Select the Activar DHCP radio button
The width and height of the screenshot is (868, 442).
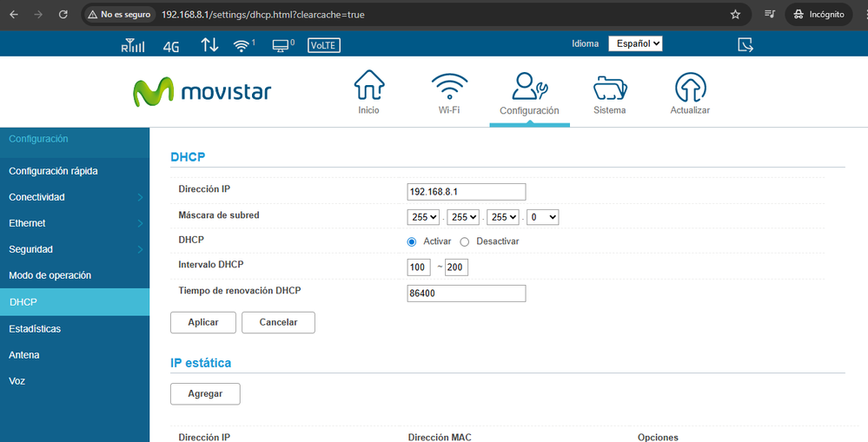click(x=412, y=241)
